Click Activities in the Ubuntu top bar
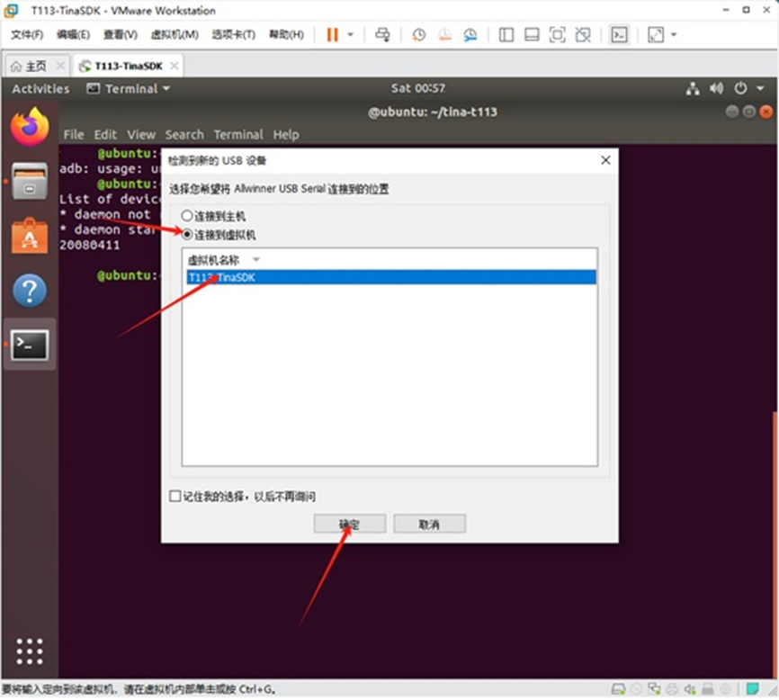The width and height of the screenshot is (779, 700). pos(40,89)
